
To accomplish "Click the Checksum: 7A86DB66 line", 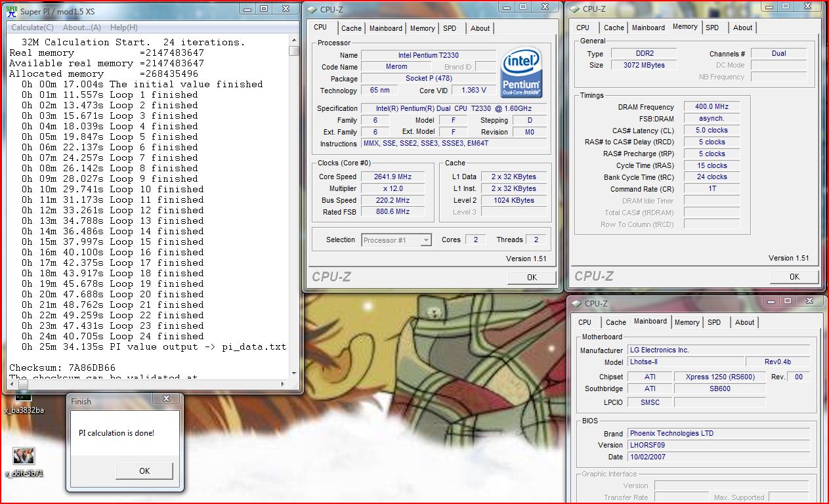I will (62, 367).
